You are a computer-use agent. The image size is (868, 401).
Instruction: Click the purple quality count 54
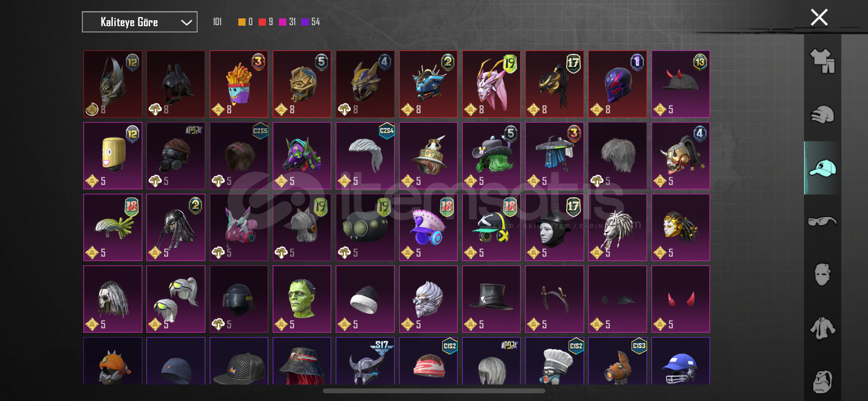point(315,22)
